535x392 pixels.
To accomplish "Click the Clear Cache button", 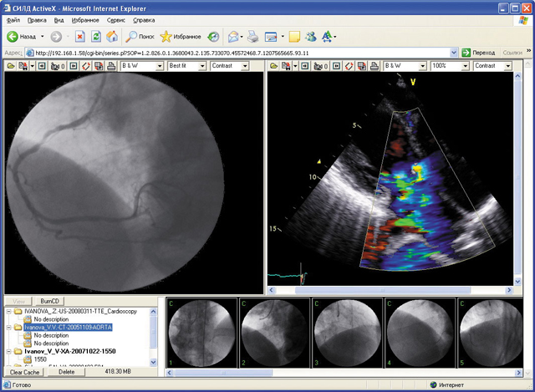I will point(24,372).
